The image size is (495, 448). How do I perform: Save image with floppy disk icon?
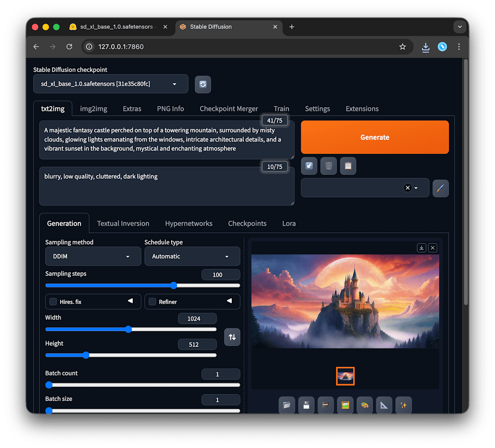click(x=306, y=405)
